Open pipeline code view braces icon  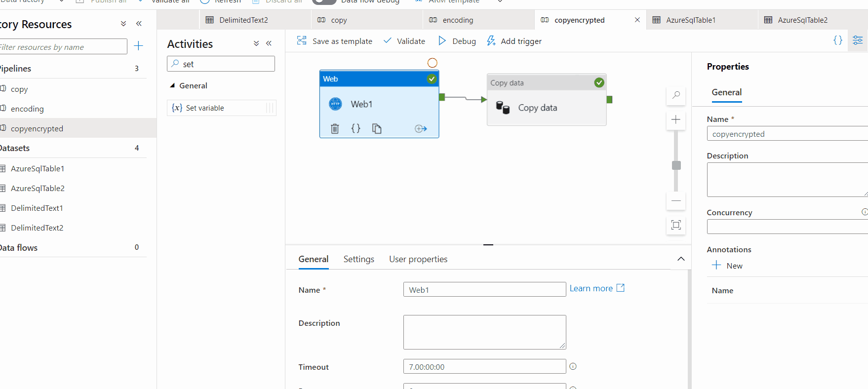click(x=838, y=40)
